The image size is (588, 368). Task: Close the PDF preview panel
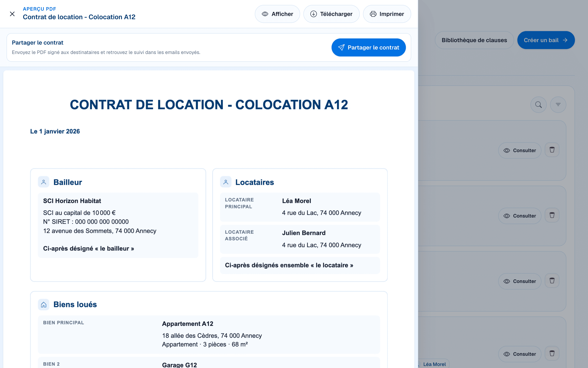(12, 14)
